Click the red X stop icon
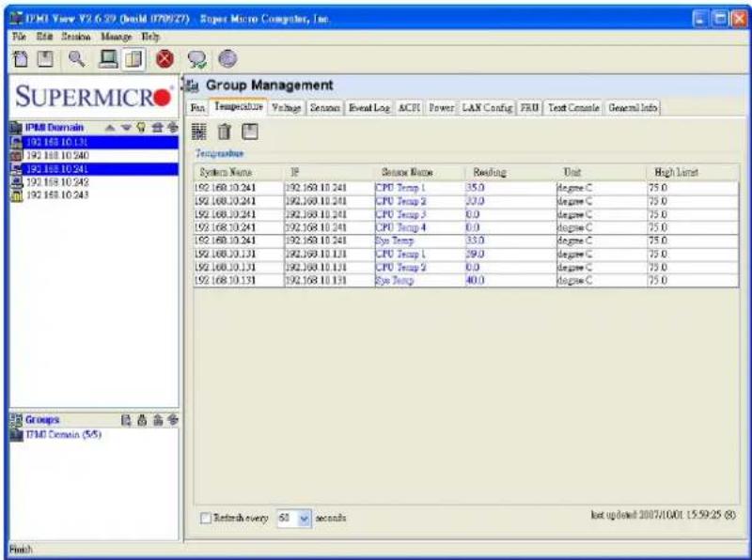The width and height of the screenshot is (752, 560). tap(165, 59)
